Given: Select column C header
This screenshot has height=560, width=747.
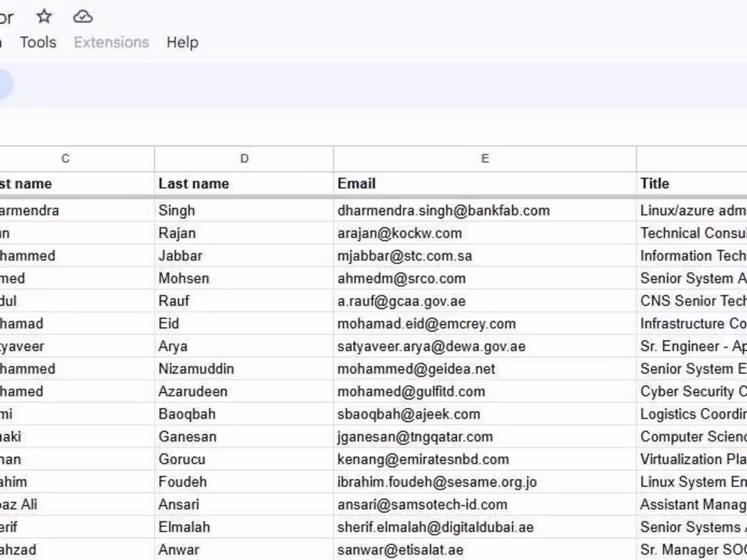Looking at the screenshot, I should 65,158.
